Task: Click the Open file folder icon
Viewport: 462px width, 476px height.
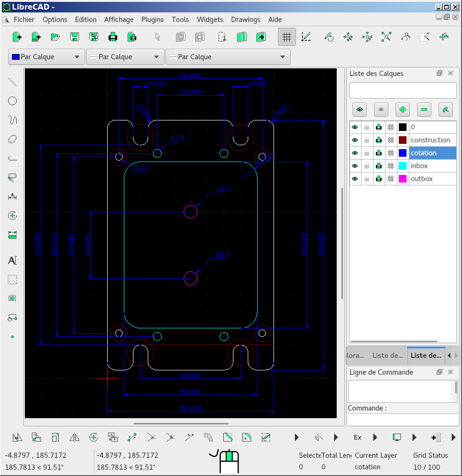Action: (x=55, y=37)
